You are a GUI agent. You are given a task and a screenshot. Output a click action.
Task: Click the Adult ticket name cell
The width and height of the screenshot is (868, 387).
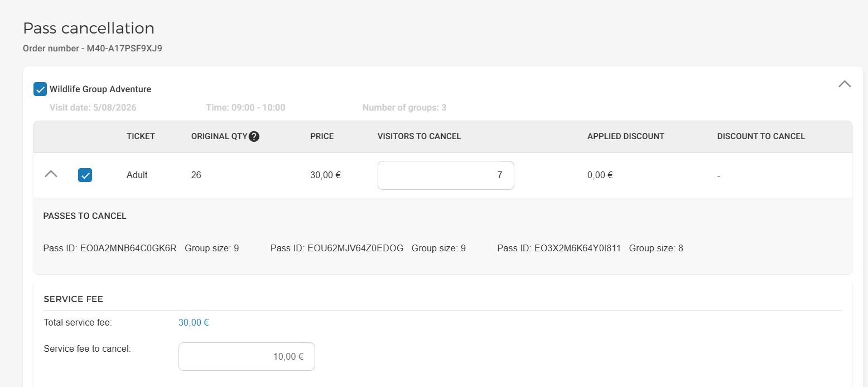[x=137, y=175]
